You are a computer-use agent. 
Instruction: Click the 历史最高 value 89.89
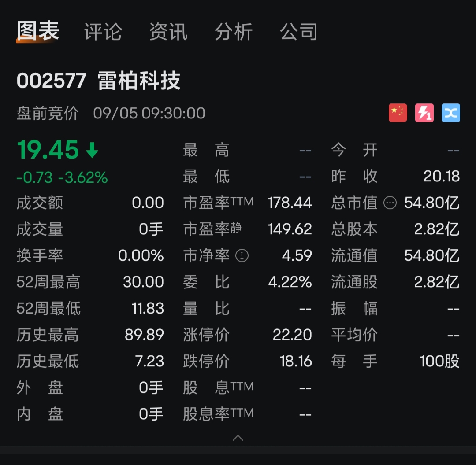(144, 335)
